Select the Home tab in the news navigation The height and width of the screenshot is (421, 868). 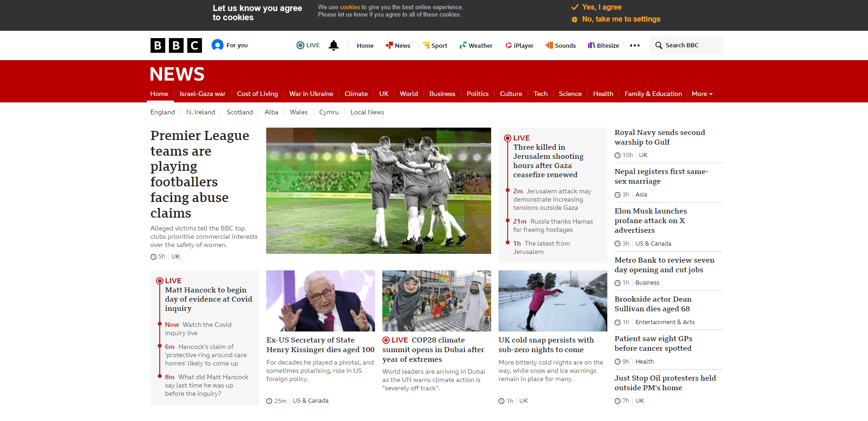(x=159, y=94)
